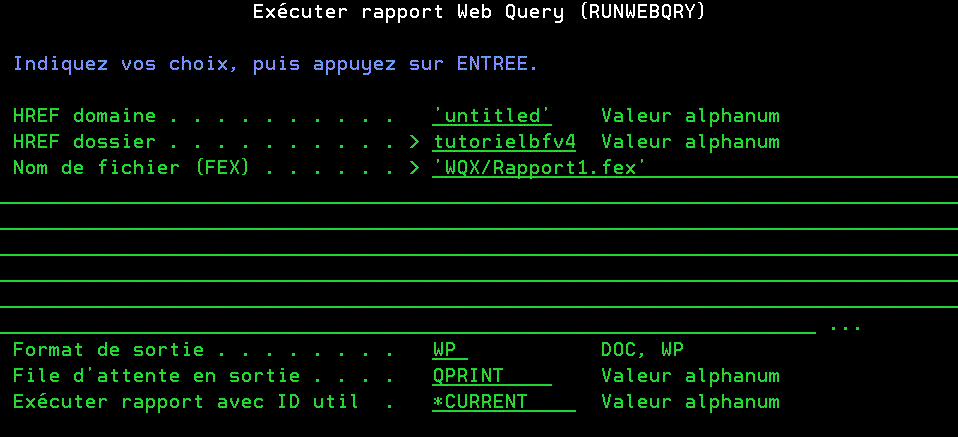Click 'Valeur alphanum' beside HREF domaine

coord(690,116)
